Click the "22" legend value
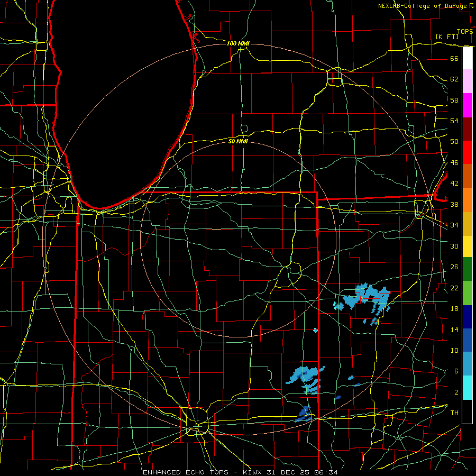Viewport: 476px width, 476px height. [454, 288]
